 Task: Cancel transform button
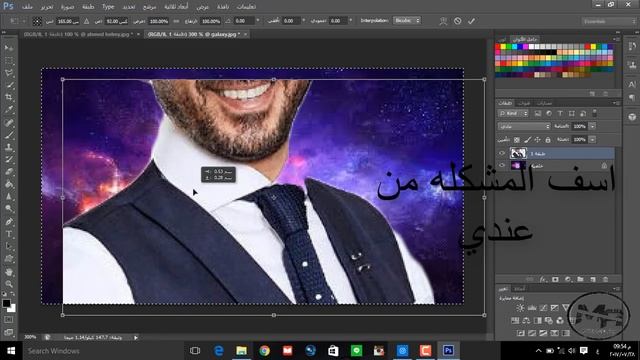pos(458,21)
